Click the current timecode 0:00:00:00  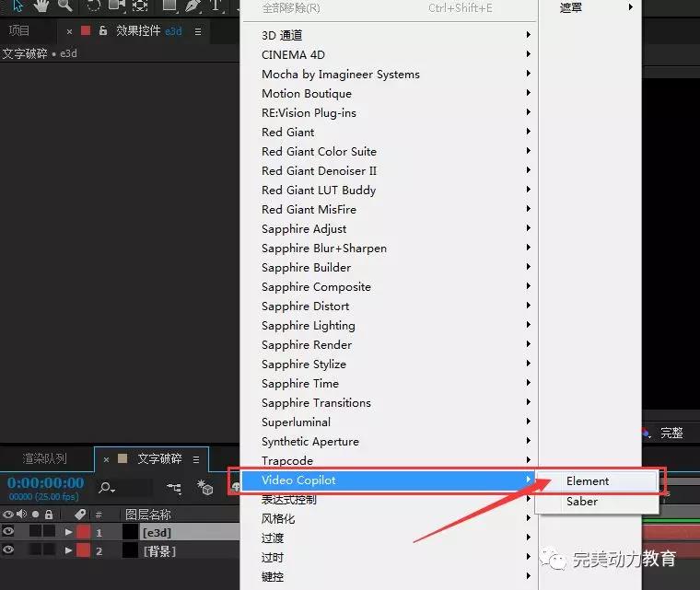pos(45,483)
